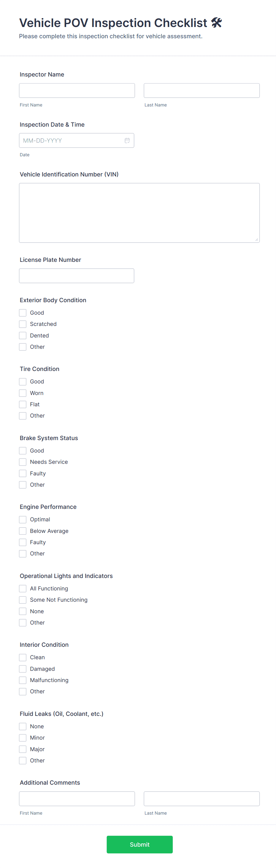Check Below Average engine performance

[x=23, y=531]
